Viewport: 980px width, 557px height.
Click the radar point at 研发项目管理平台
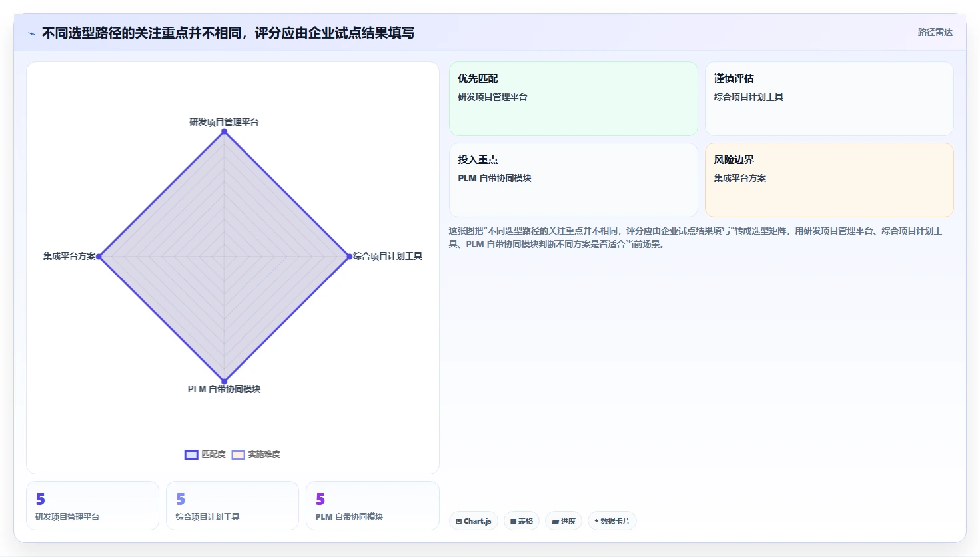click(x=225, y=131)
